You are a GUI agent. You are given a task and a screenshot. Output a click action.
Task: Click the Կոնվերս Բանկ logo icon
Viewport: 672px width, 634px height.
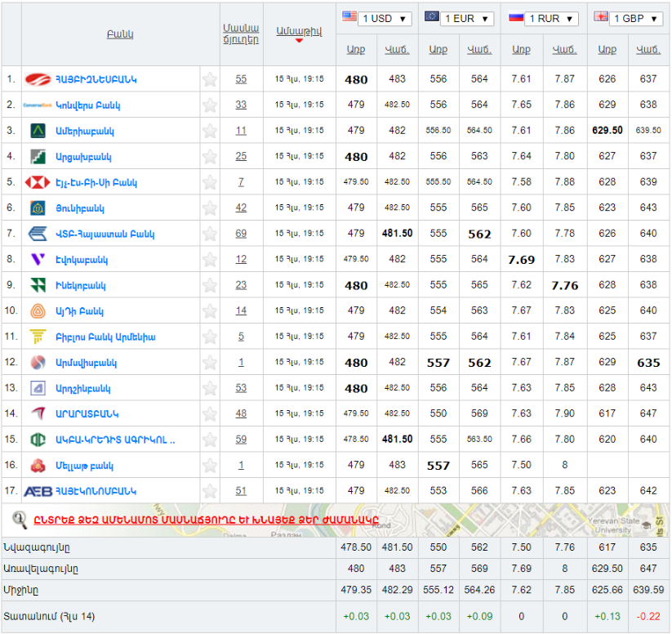tap(38, 105)
